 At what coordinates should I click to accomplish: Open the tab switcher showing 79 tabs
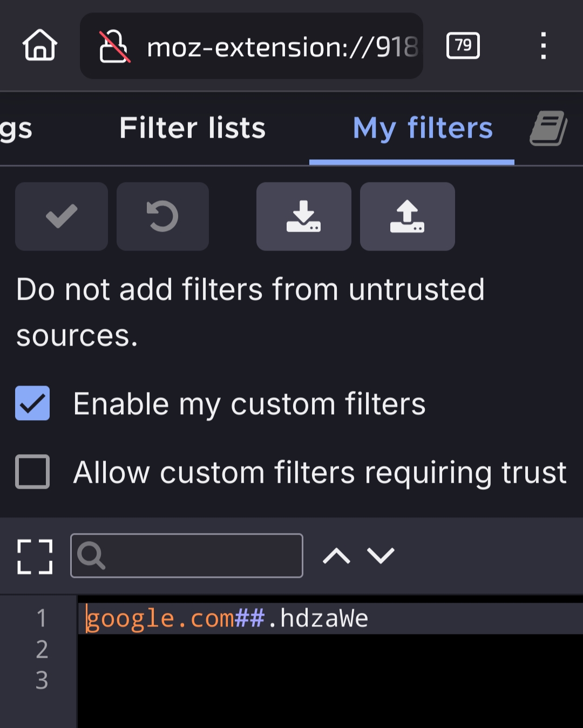(x=463, y=45)
